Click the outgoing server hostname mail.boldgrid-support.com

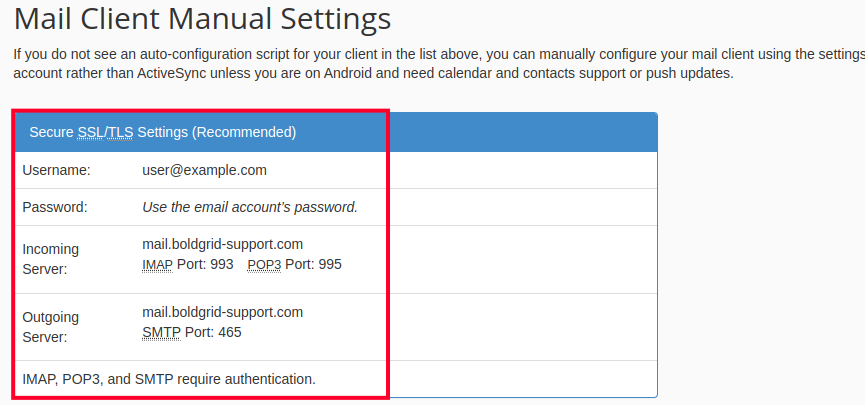coord(222,312)
